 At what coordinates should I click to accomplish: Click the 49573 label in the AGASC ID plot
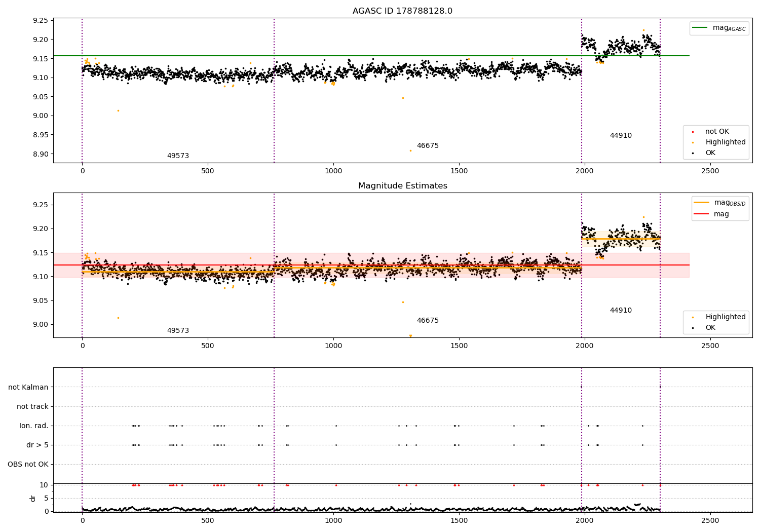(178, 156)
